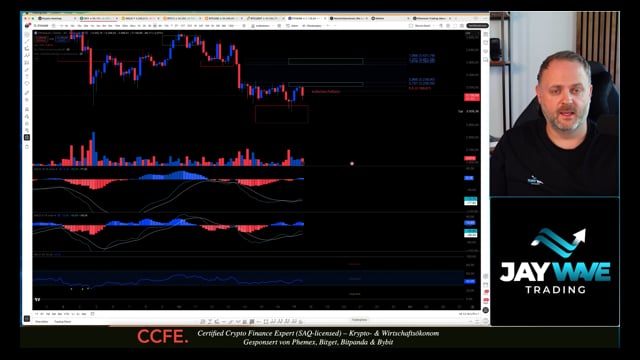Select the brush drawing tool
This screenshot has width=640, height=360.
(27, 69)
